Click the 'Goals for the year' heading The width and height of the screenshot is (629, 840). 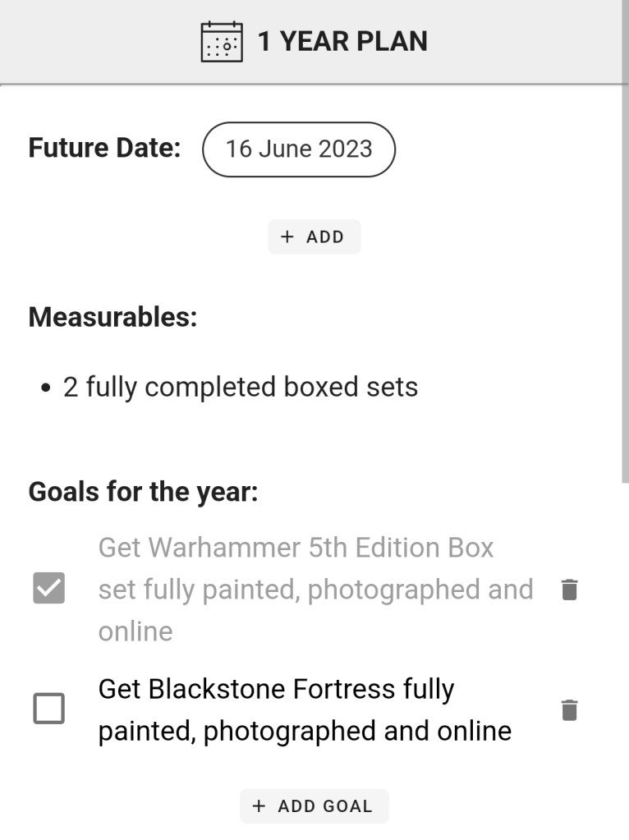point(143,493)
